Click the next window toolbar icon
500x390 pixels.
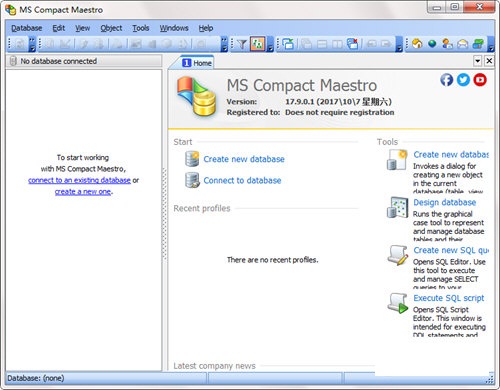[x=387, y=44]
